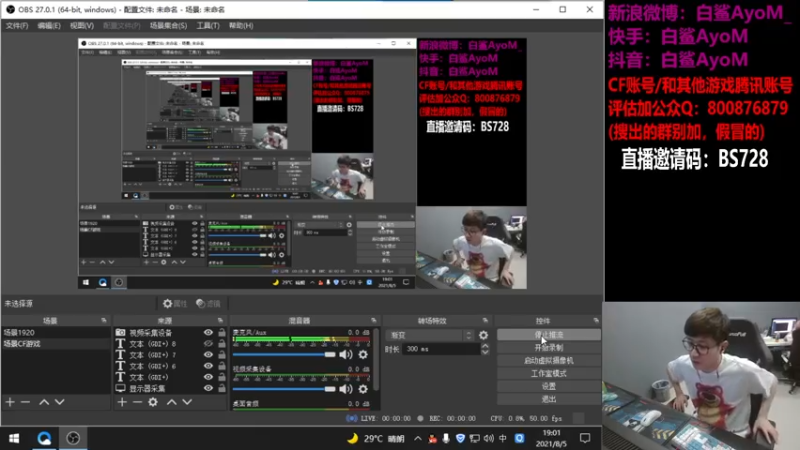The height and width of the screenshot is (450, 800).
Task: Click 启动虚拟摄像机 virtual camera button
Action: 548,360
